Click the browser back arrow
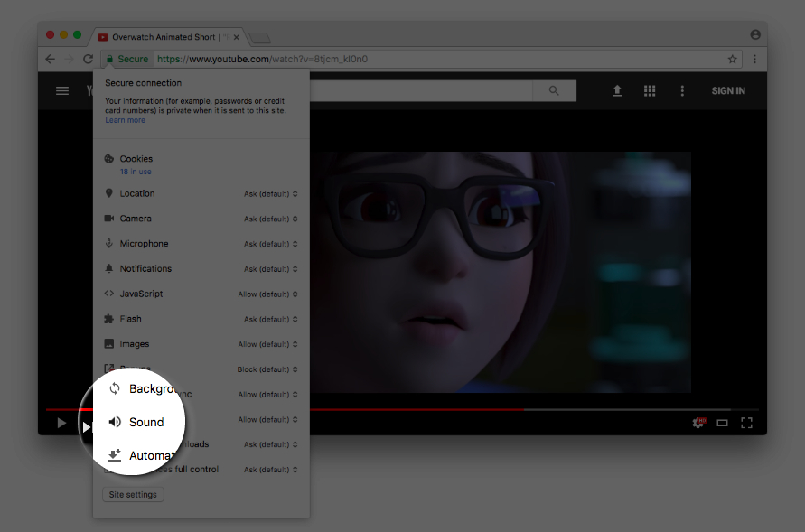Viewport: 805px width, 532px height. 50,58
